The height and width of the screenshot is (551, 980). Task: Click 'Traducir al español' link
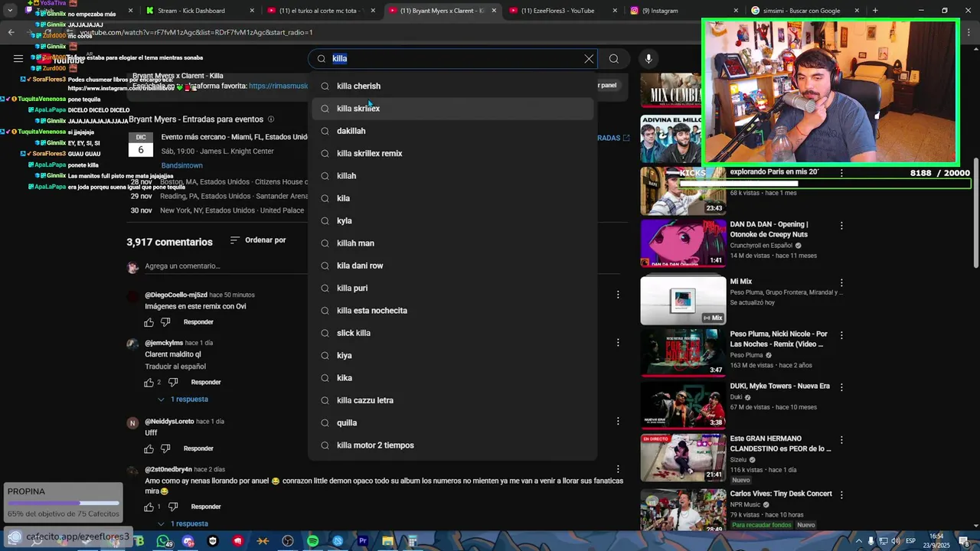pos(175,367)
